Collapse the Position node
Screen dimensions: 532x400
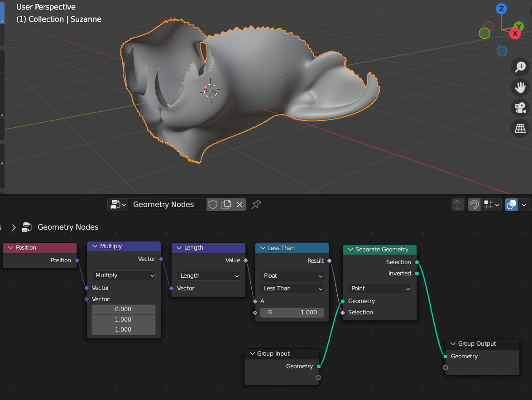pos(10,247)
